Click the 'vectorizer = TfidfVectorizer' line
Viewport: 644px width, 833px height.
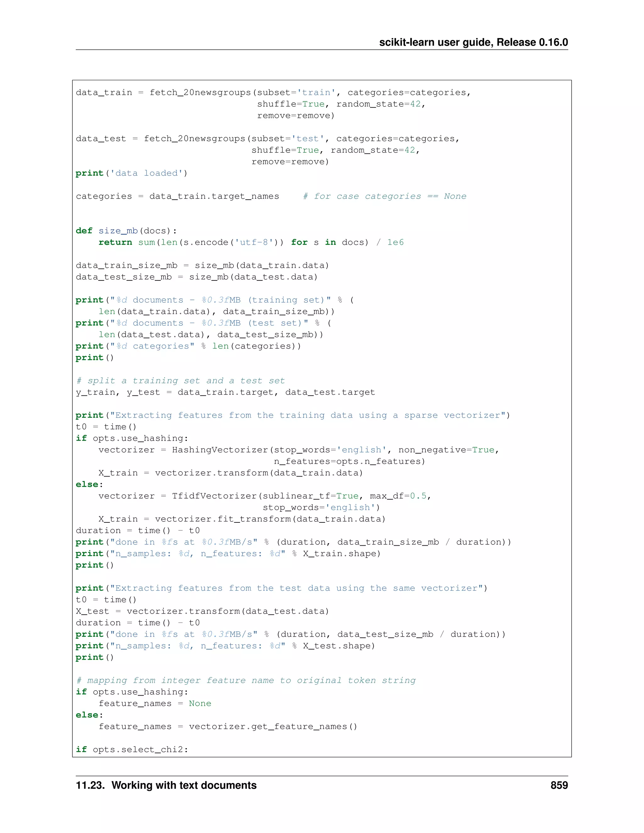click(265, 496)
